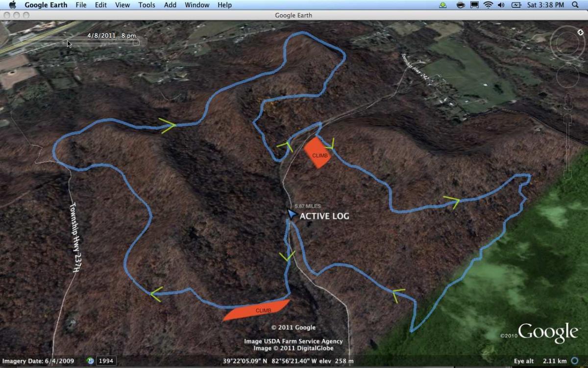Open the Window menu
The height and width of the screenshot is (368, 588).
[196, 5]
